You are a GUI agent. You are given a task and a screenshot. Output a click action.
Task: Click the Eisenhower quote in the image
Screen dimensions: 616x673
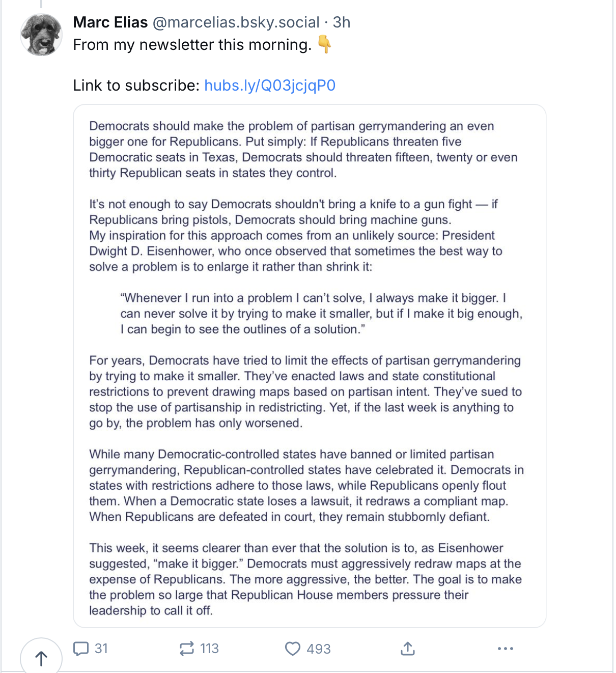click(321, 314)
